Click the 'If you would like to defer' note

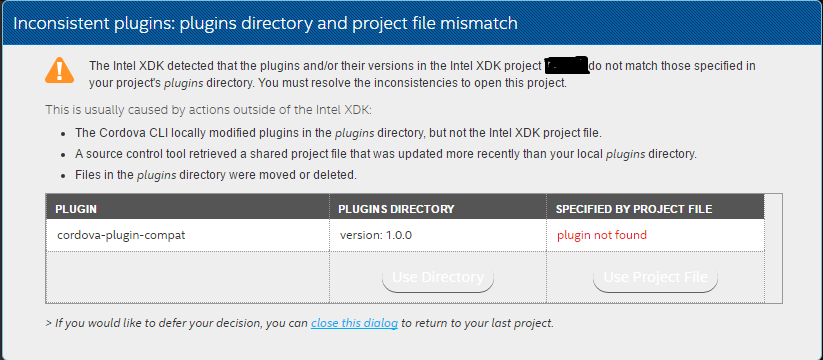(300, 323)
